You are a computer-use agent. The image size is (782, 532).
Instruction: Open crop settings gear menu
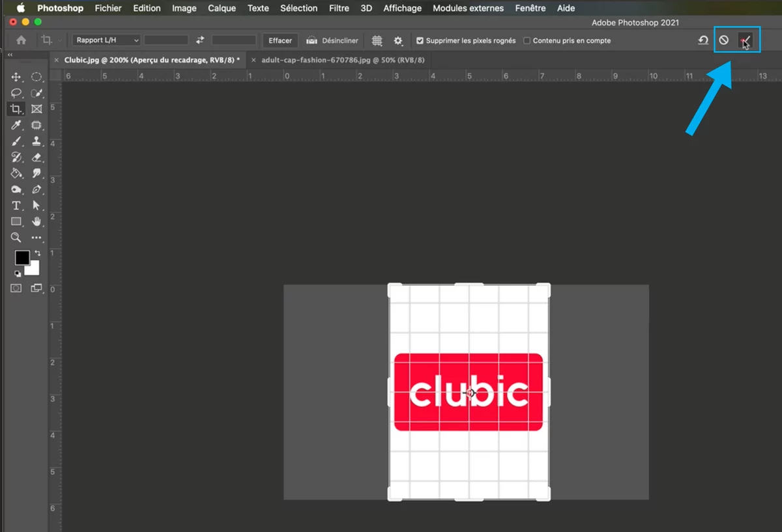click(398, 40)
